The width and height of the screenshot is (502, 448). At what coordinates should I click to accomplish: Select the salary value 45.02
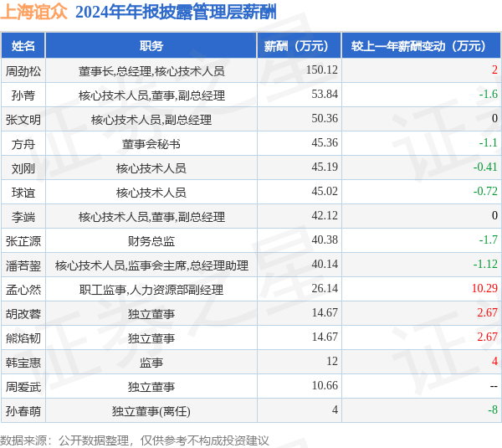coord(325,192)
